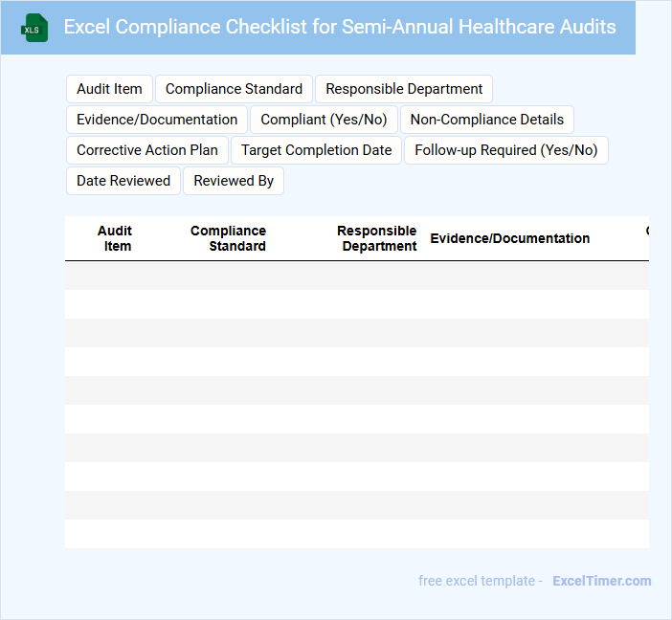Viewport: 672px width, 620px height.
Task: Click the Audit Item column header
Action: tap(115, 238)
